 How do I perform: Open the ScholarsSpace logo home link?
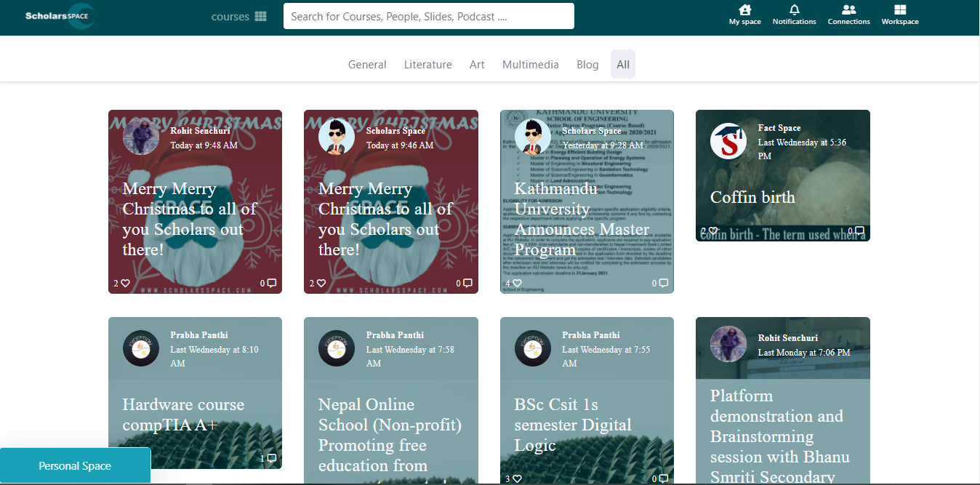(x=59, y=16)
